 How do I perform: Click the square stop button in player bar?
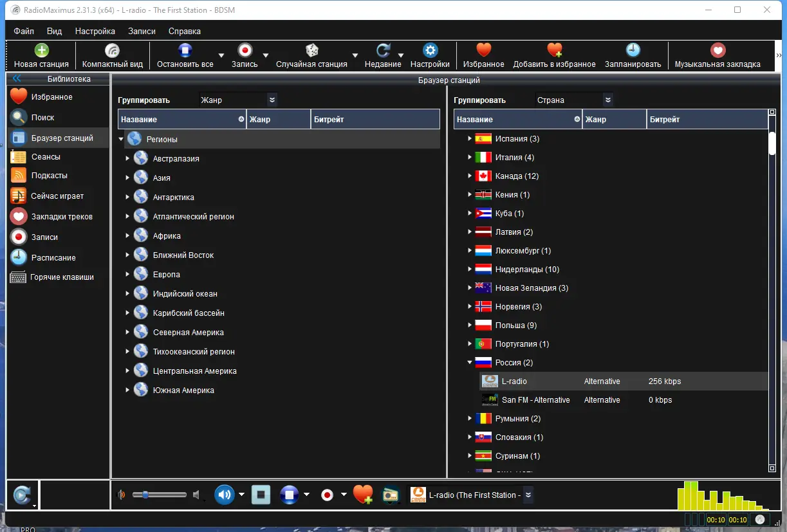point(261,495)
